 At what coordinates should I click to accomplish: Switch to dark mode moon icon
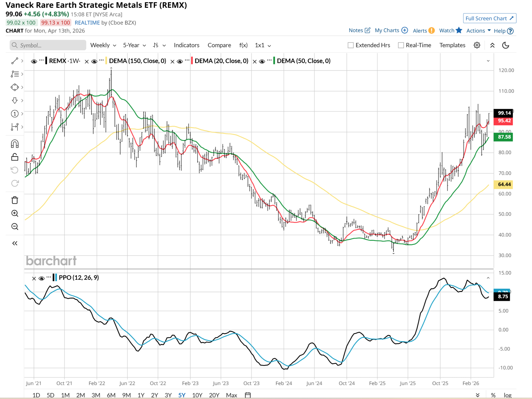coord(506,45)
